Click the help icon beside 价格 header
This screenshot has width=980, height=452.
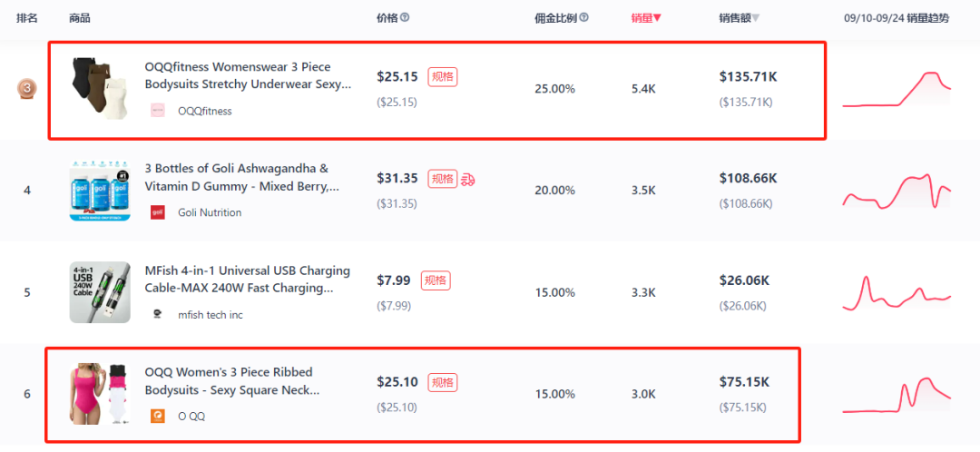(x=405, y=18)
